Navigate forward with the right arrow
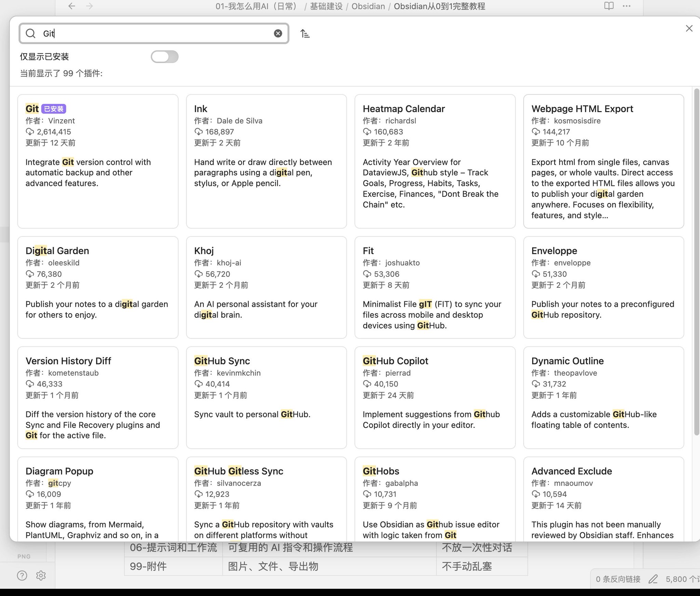The height and width of the screenshot is (596, 700). tap(90, 6)
